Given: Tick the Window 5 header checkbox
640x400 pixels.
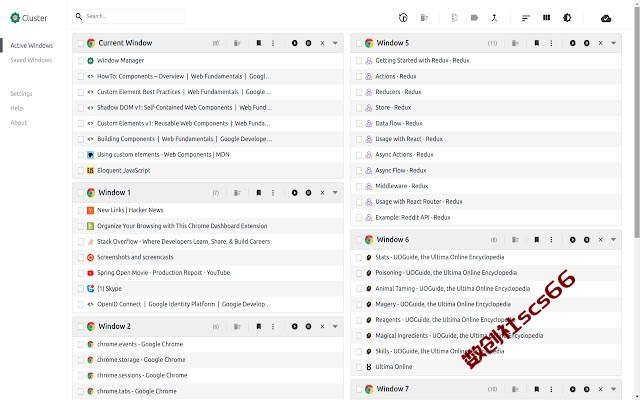Looking at the screenshot, I should (x=359, y=43).
